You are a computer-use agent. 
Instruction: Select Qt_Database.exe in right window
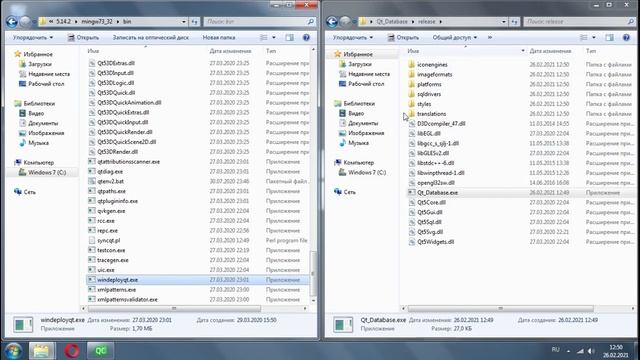438,193
